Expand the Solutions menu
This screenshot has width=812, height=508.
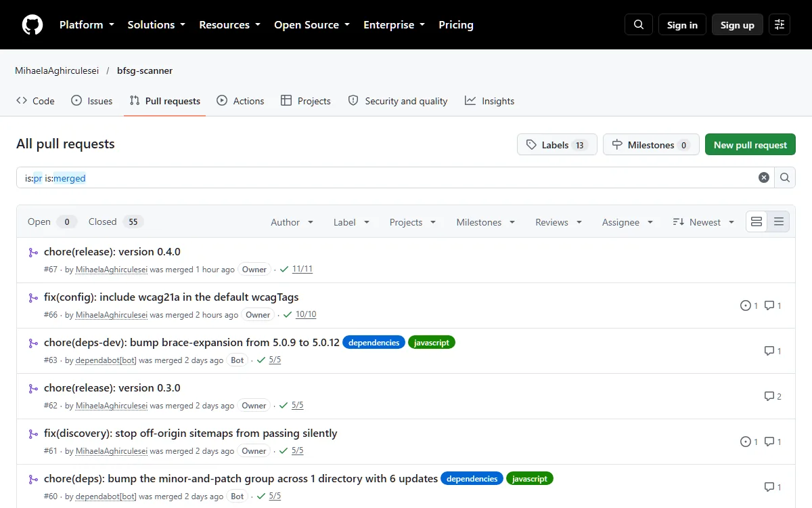[x=156, y=25]
